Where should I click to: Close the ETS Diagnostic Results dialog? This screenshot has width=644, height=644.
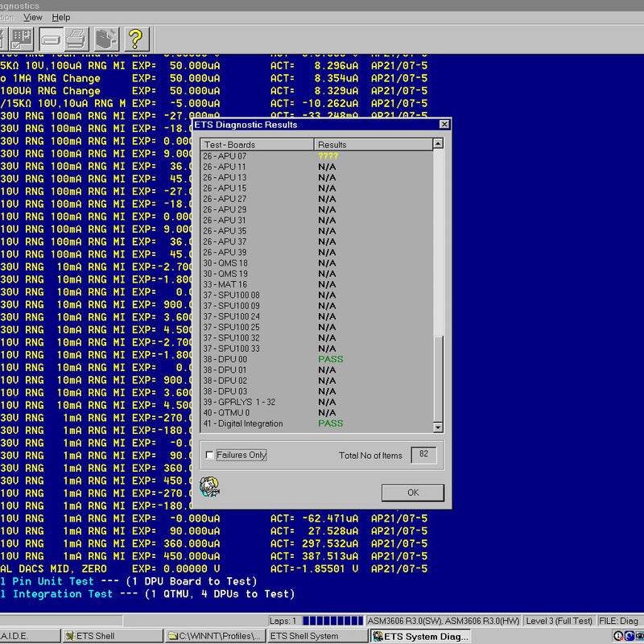tap(444, 125)
